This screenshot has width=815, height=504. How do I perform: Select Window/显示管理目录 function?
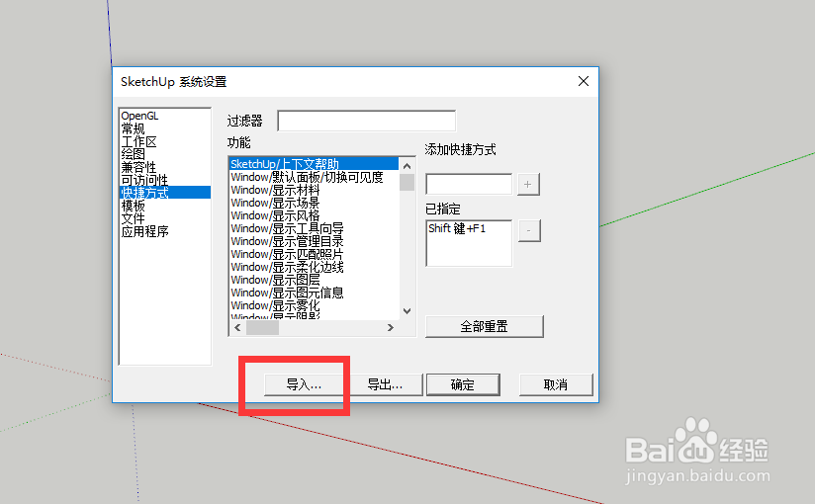314,241
